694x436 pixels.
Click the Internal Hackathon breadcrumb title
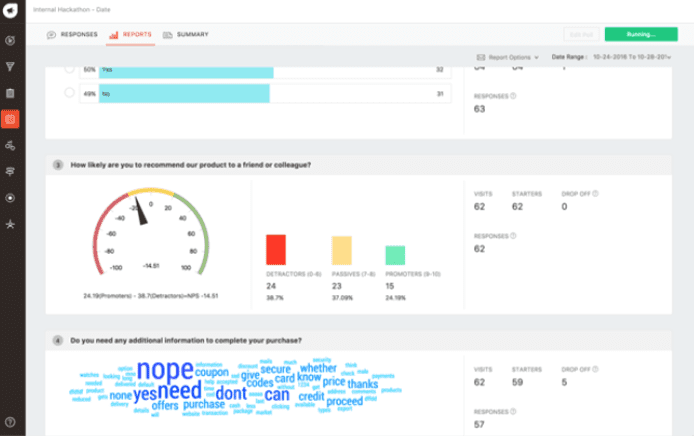click(72, 9)
